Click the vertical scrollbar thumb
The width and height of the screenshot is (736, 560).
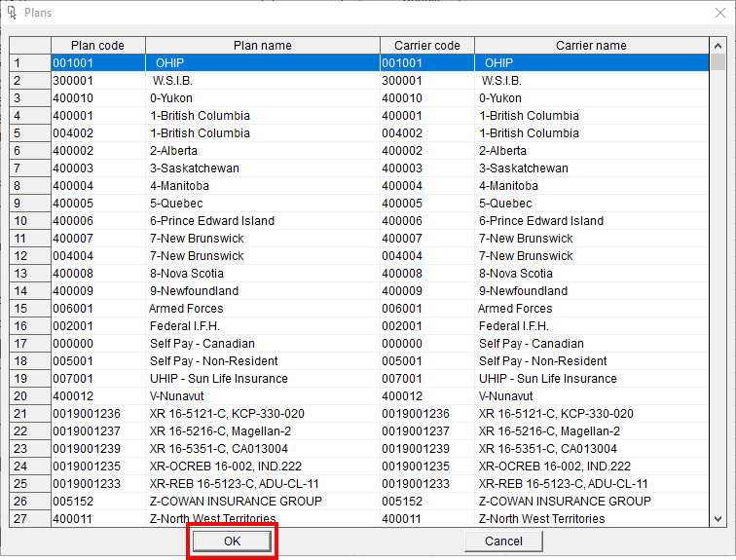click(718, 62)
